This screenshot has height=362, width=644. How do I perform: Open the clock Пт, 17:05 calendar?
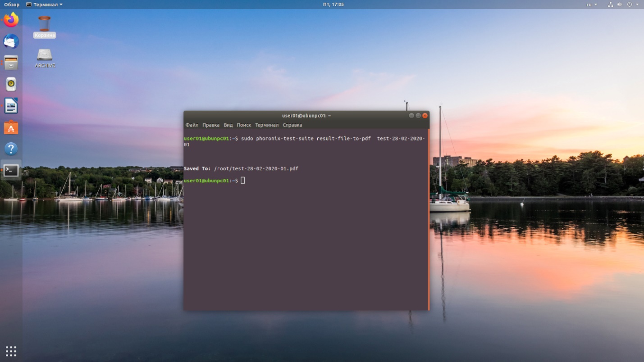click(333, 5)
